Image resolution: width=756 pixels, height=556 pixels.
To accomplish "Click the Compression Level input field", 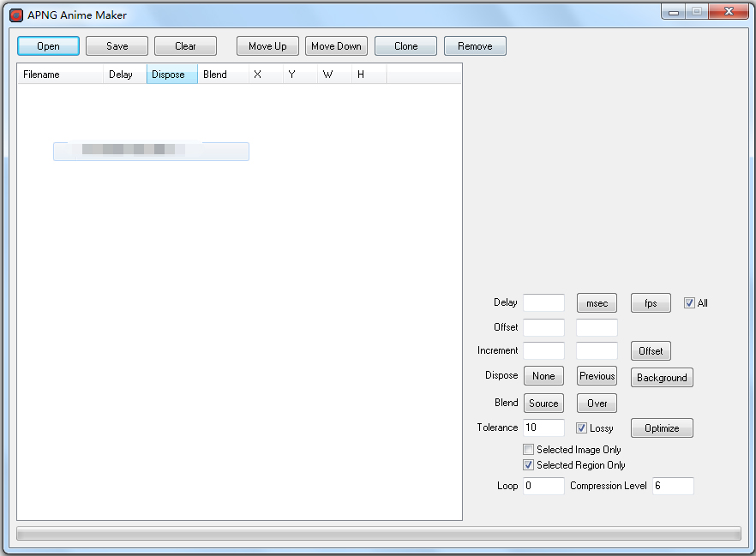I will pyautogui.click(x=673, y=486).
